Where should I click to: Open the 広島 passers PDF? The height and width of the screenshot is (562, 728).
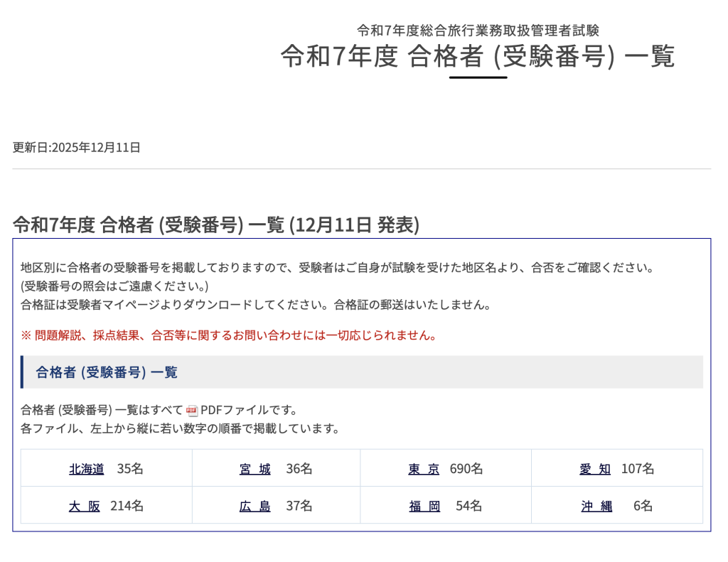(x=255, y=506)
